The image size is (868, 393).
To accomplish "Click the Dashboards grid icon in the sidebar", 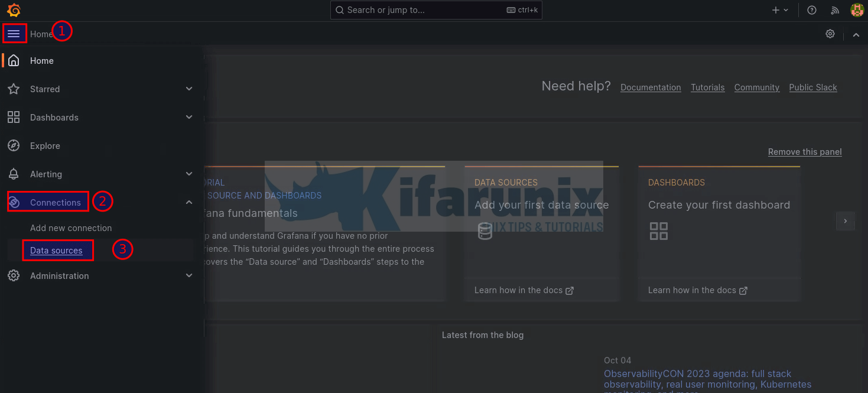I will tap(14, 118).
